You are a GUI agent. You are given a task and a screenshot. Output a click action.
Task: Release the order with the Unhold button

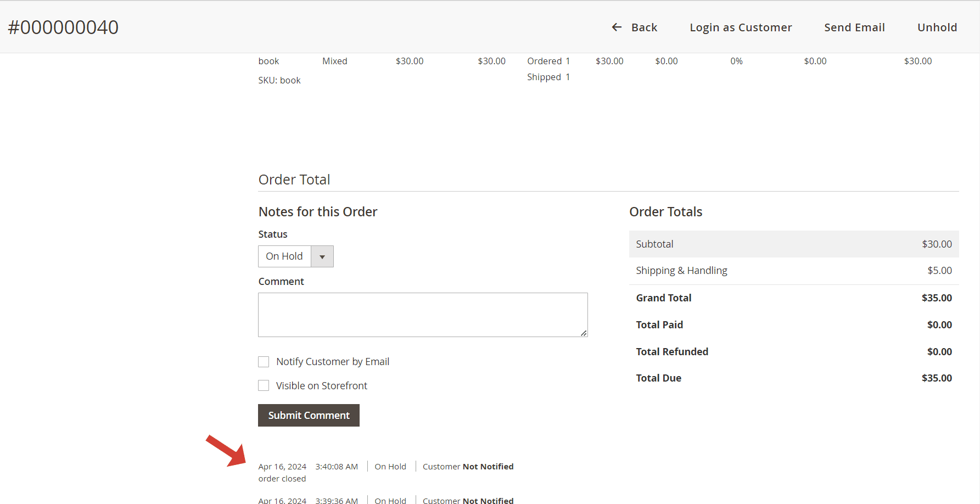click(x=937, y=27)
